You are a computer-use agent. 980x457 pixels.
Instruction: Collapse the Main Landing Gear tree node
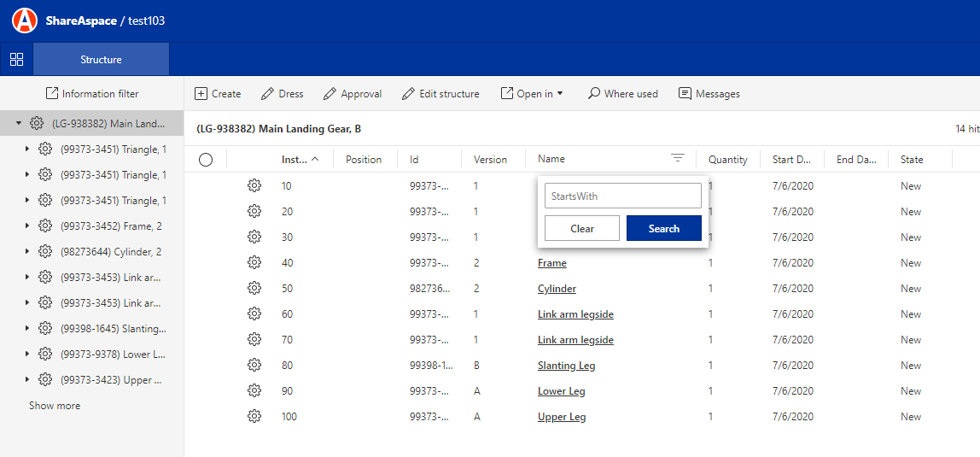click(19, 124)
